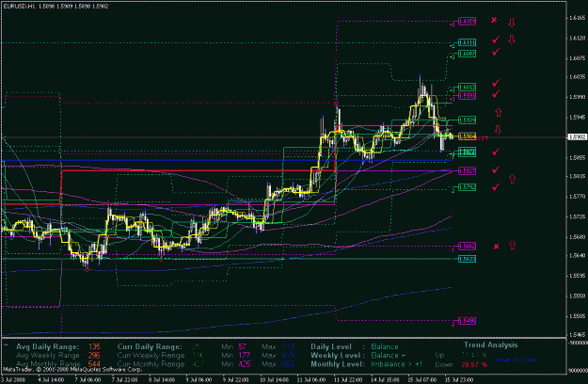Select the green 1.6013 price label
The image size is (588, 384).
pyautogui.click(x=468, y=88)
